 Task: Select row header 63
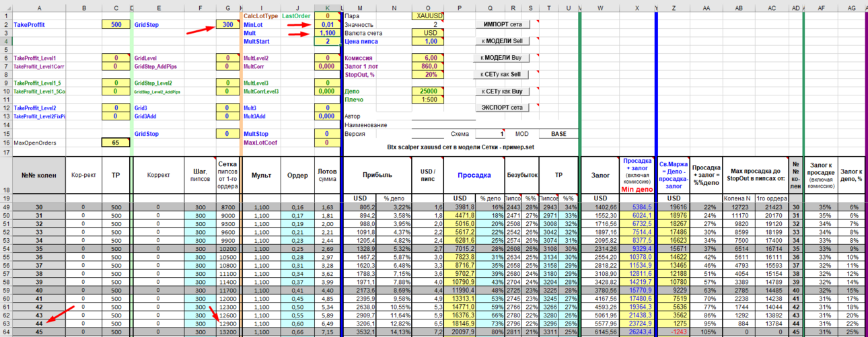coord(6,323)
